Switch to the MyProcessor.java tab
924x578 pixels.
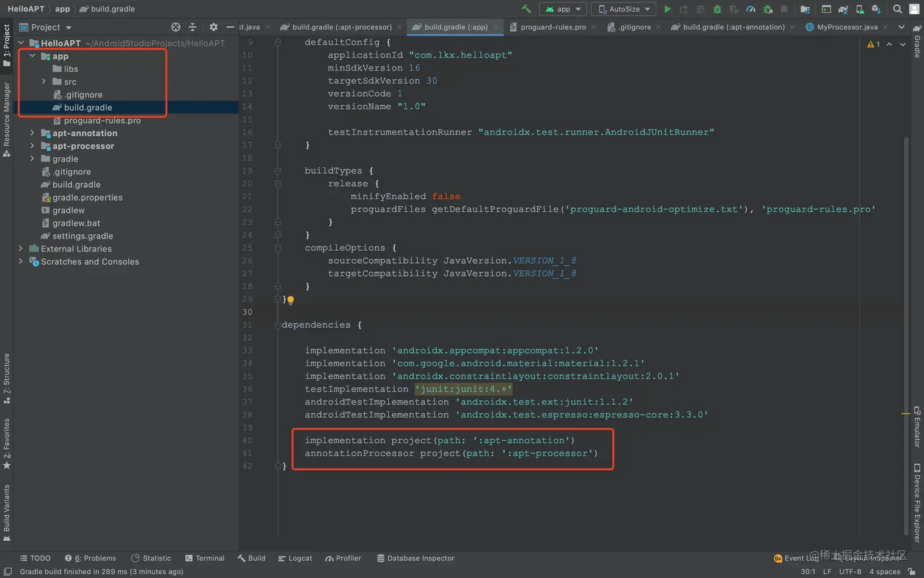[x=846, y=27]
